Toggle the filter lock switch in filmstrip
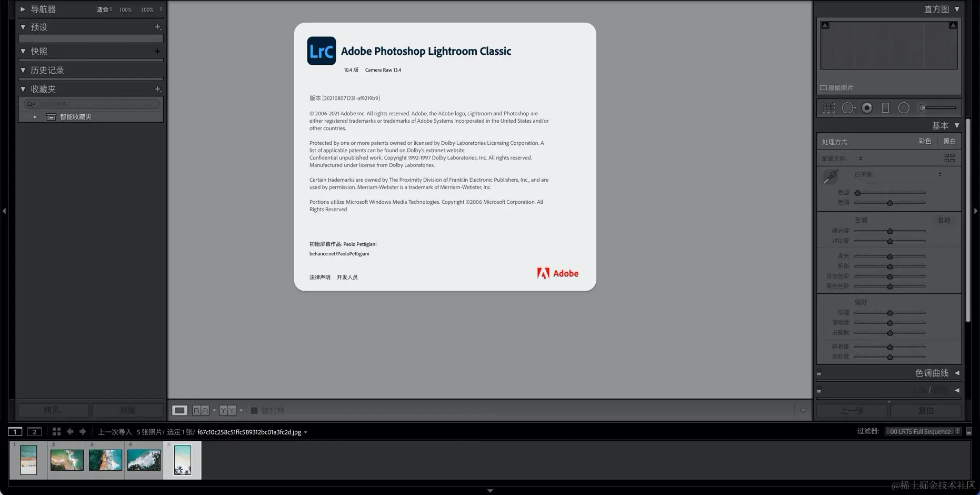Screen dimensions: 980x495 (x=969, y=432)
